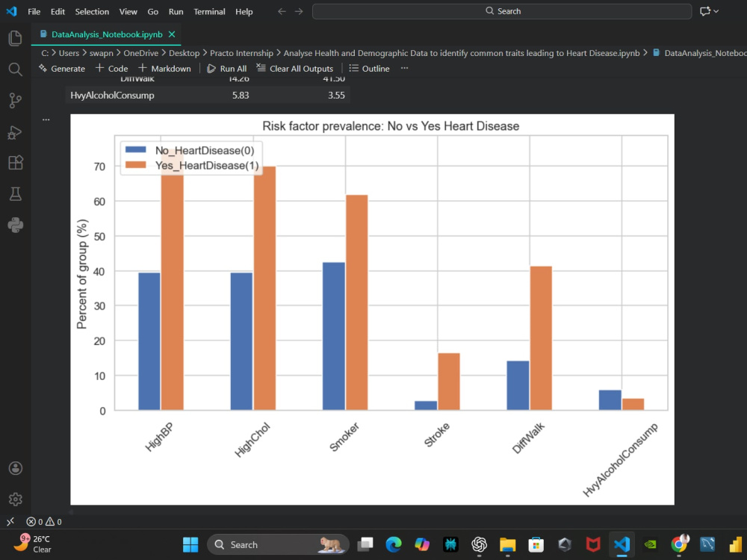The width and height of the screenshot is (747, 560).
Task: Open the Testing flask view
Action: [15, 194]
